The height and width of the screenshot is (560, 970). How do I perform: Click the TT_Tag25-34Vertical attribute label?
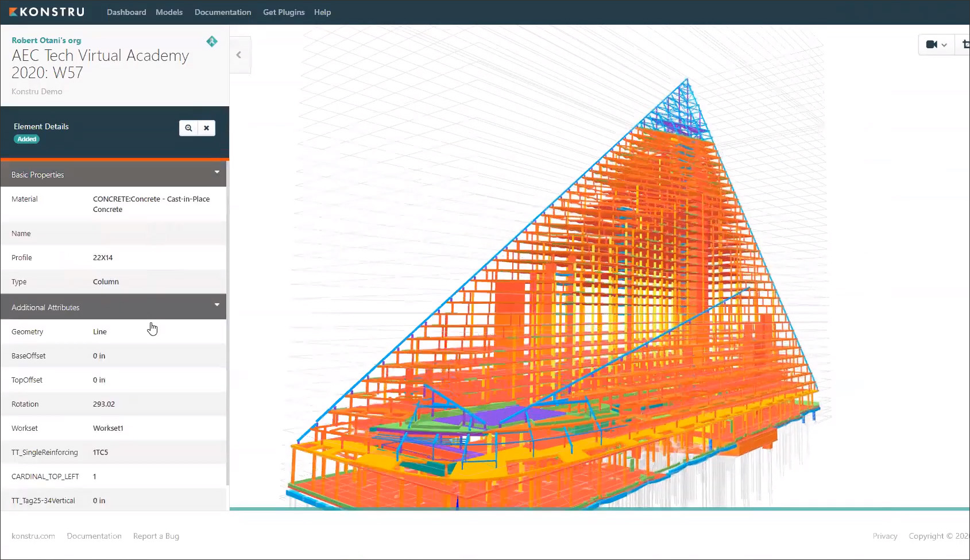pyautogui.click(x=43, y=500)
